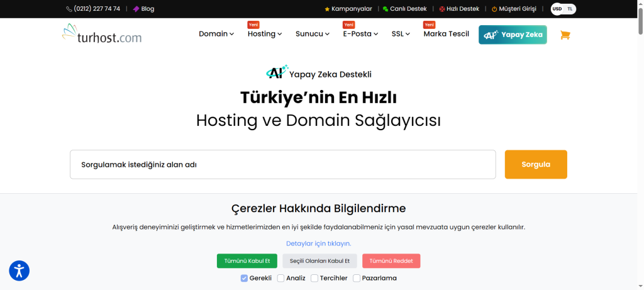
Task: Start Canlı Destek live chat
Action: click(x=404, y=9)
